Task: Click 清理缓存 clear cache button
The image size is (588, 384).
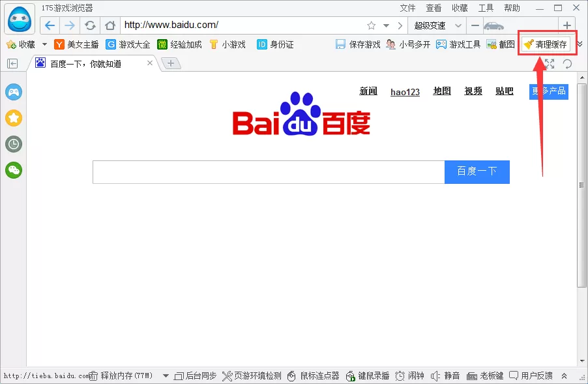Action: tap(546, 44)
